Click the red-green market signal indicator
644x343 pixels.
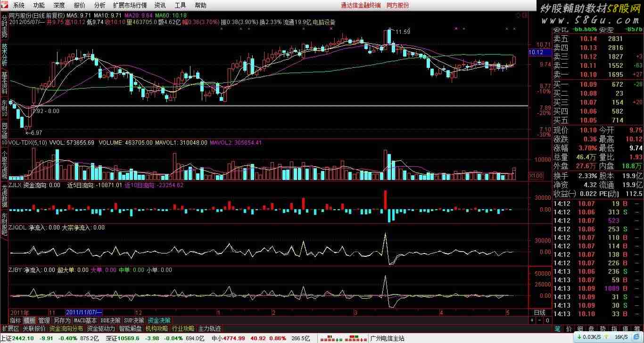click(x=343, y=338)
